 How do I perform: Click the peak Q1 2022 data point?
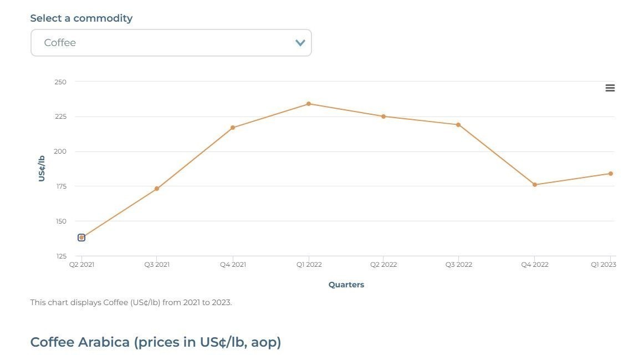[309, 104]
